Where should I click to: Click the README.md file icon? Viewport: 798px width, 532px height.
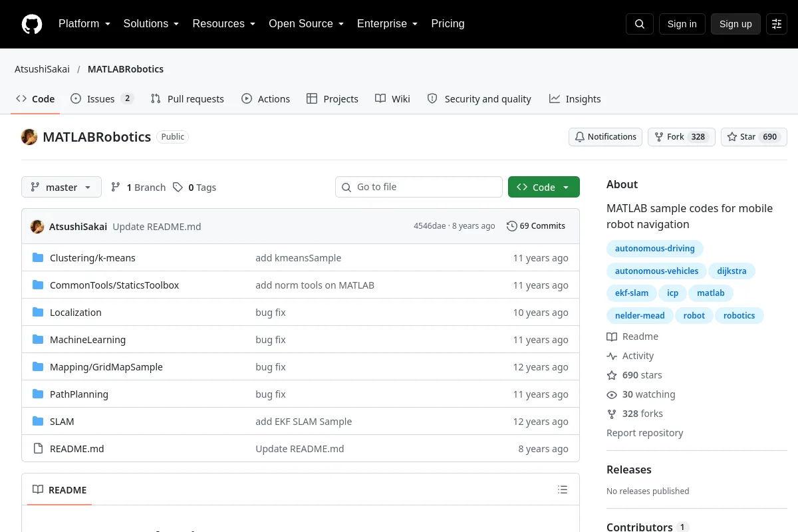pos(38,449)
